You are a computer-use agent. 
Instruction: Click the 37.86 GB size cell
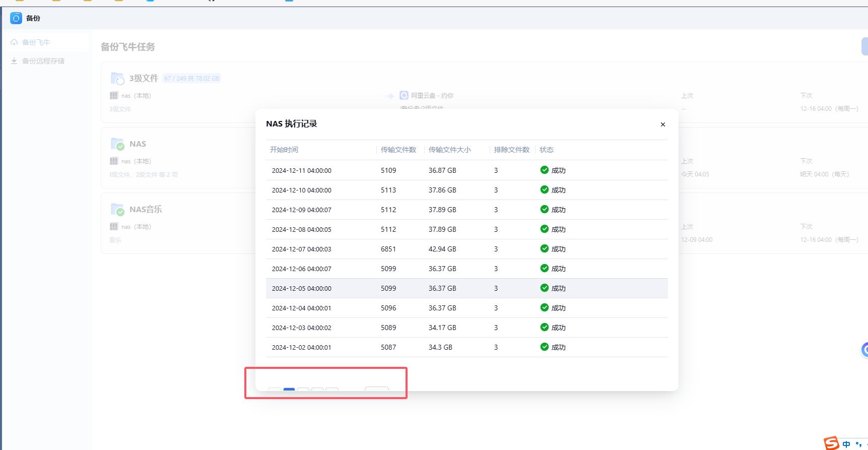pos(442,190)
